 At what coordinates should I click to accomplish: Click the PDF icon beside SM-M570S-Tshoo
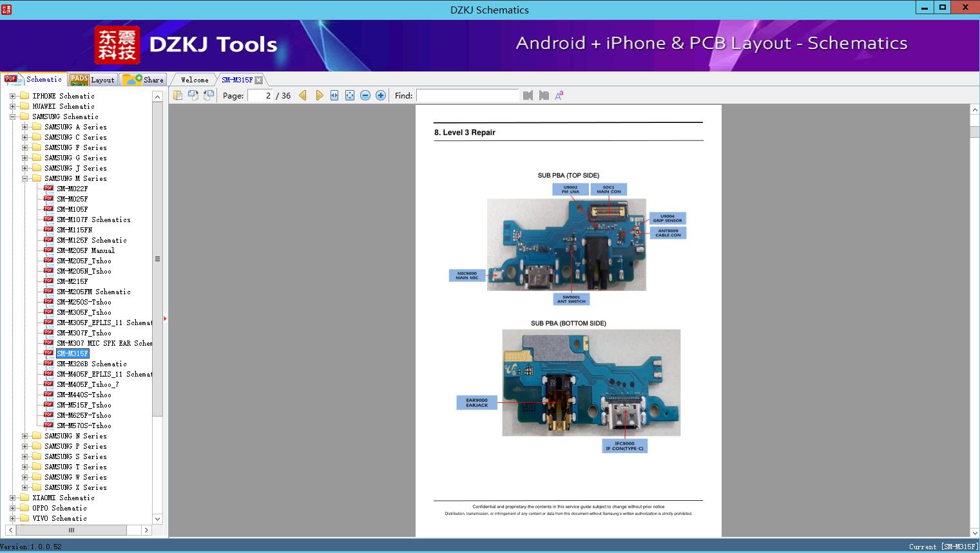click(x=48, y=426)
